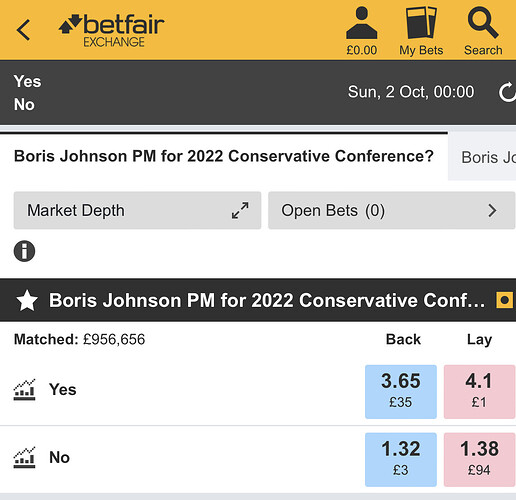This screenshot has width=516, height=500.
Task: Favourite this market with the star
Action: pos(27,300)
